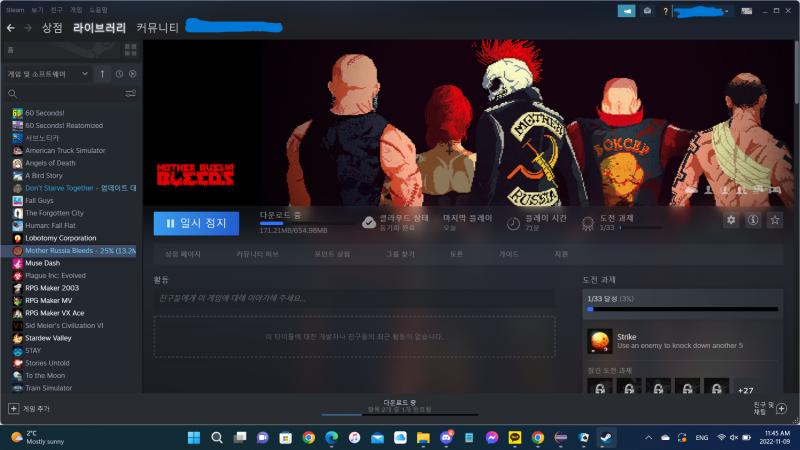Pause download with 일시 정지 button
The height and width of the screenshot is (450, 800).
click(196, 223)
